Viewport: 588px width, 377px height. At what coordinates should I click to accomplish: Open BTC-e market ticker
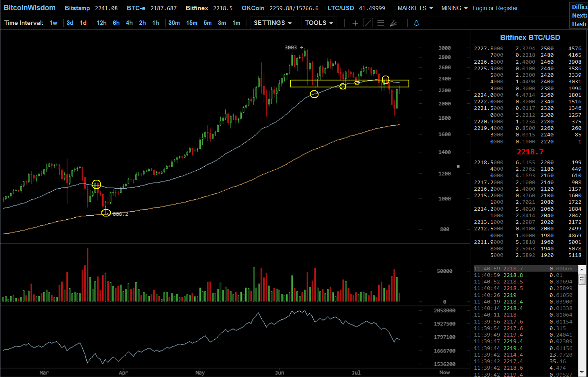[152, 8]
